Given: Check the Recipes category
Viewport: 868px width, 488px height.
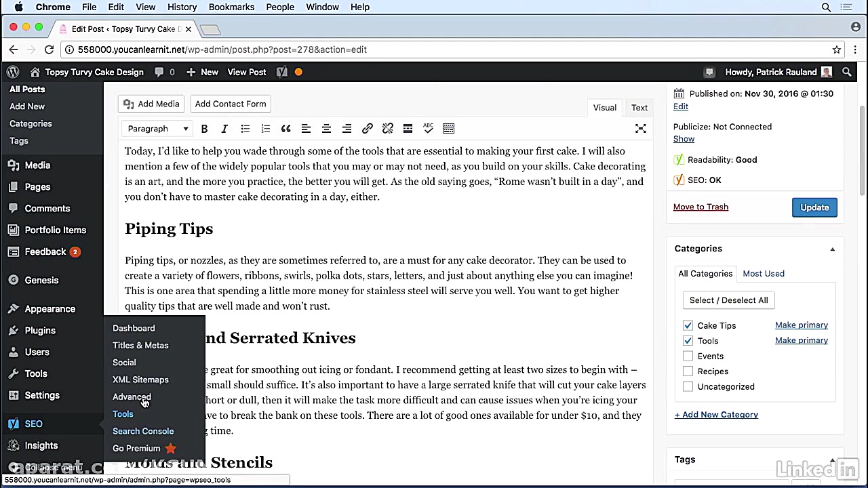Looking at the screenshot, I should point(688,371).
